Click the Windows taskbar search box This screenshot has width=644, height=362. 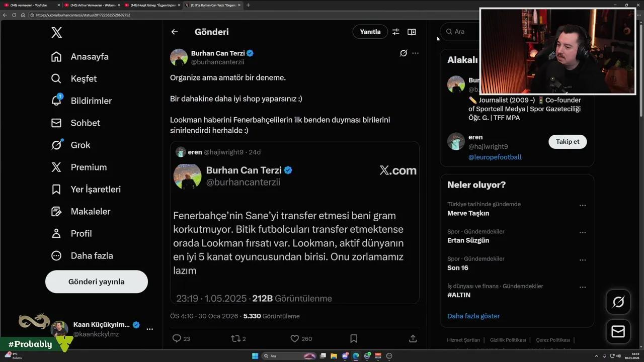(289, 356)
